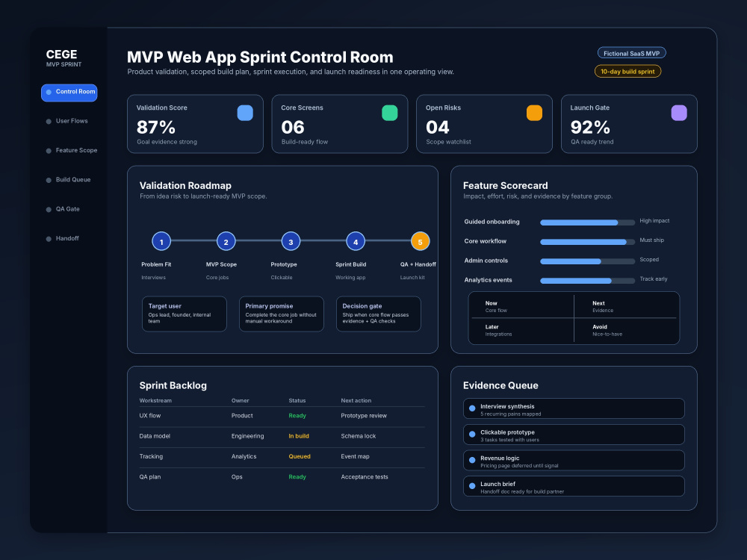
Task: Select the Now Core flow quadrant
Action: 523,306
